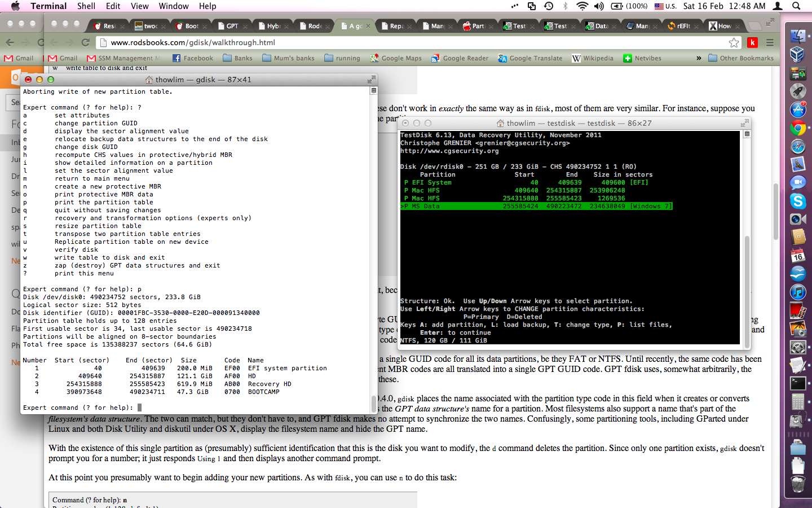Open the Wi-Fi status menu
The height and width of the screenshot is (508, 812).
582,6
